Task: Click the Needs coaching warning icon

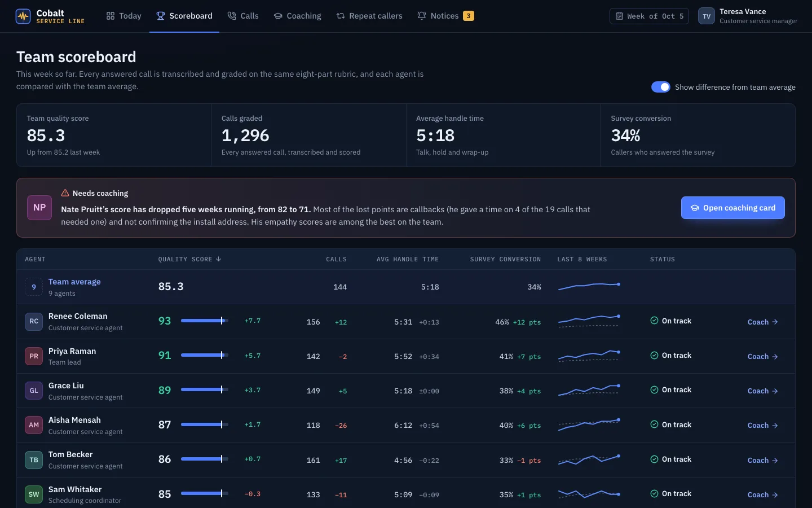Action: click(x=65, y=193)
